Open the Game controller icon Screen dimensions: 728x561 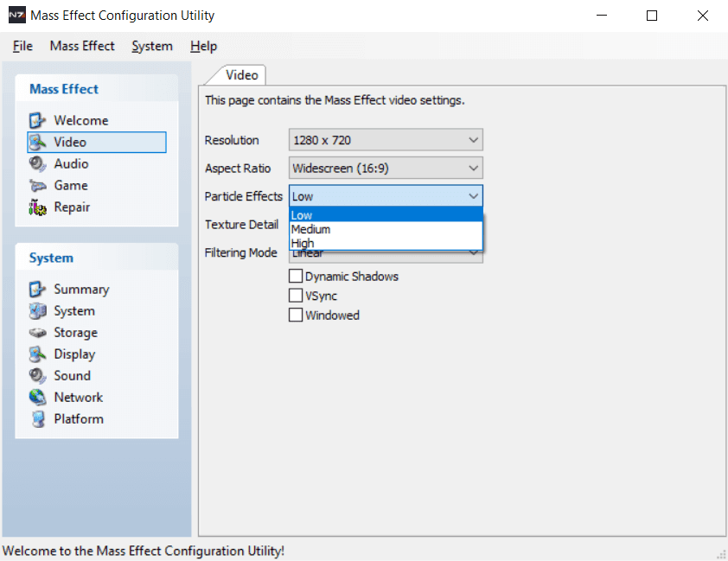pos(37,185)
